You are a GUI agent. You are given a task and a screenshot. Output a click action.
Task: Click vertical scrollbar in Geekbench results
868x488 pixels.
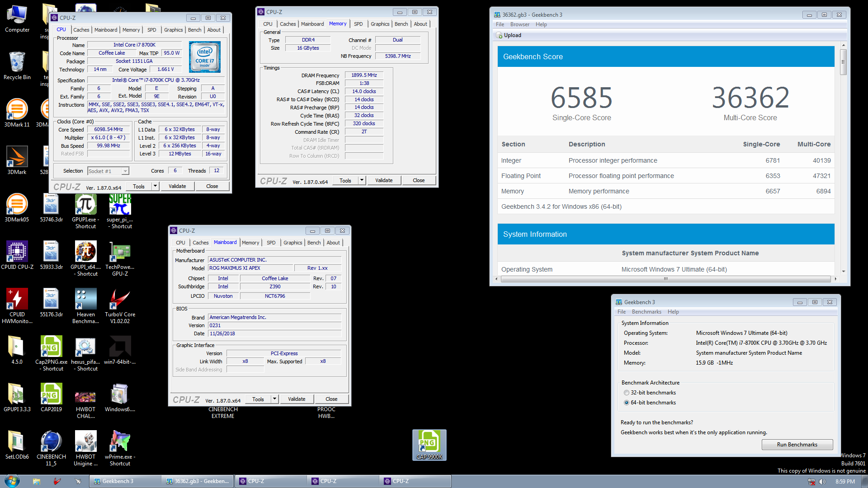pos(843,61)
